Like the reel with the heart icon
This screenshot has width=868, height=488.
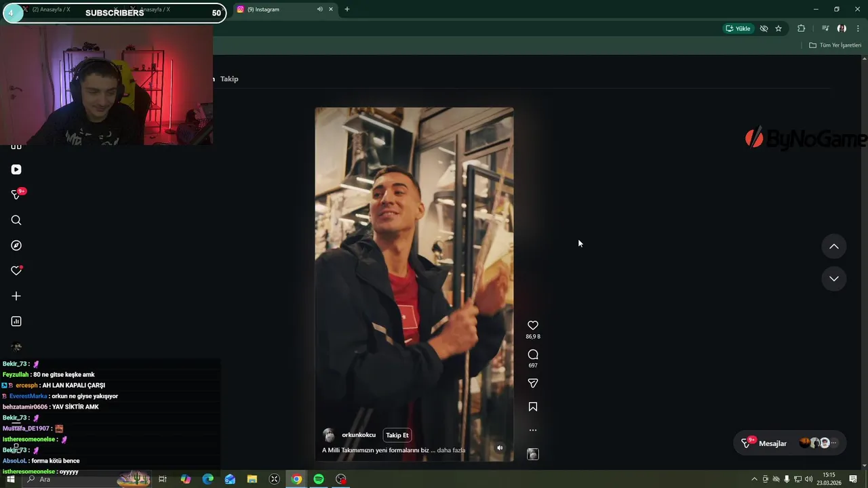tap(533, 325)
